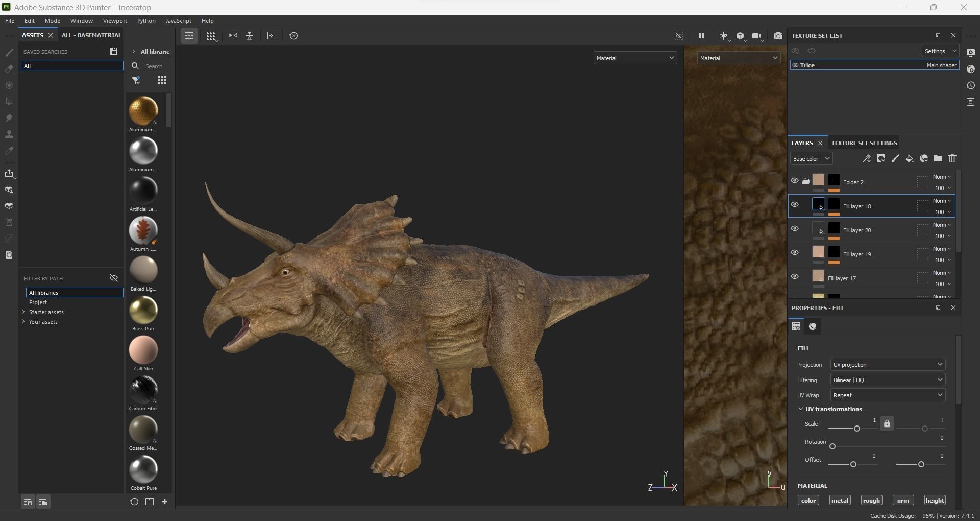Add effect with magic wand icon
The height and width of the screenshot is (521, 980).
click(x=867, y=159)
